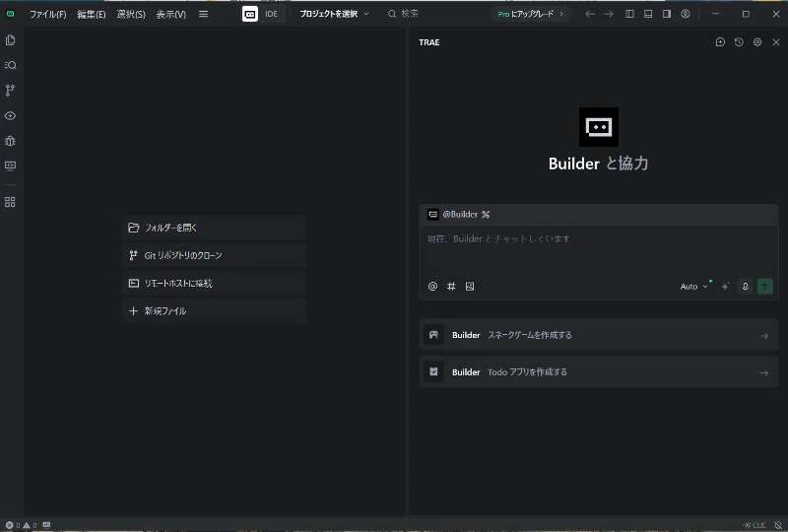Screen dimensions: 788x532
Task: Choose Builder Todo アプリを作成する suggestion
Action: pos(599,372)
